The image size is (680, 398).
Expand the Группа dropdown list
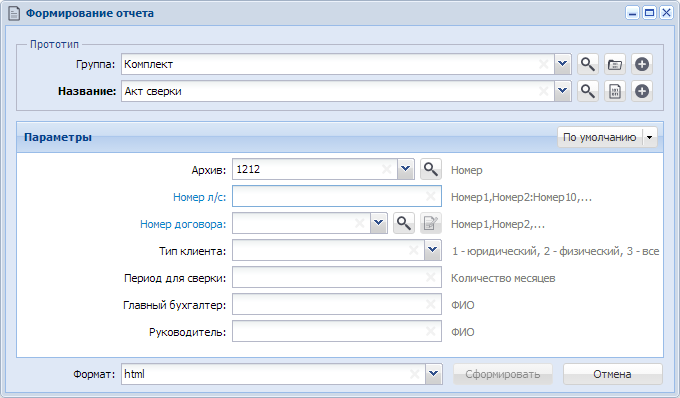562,65
